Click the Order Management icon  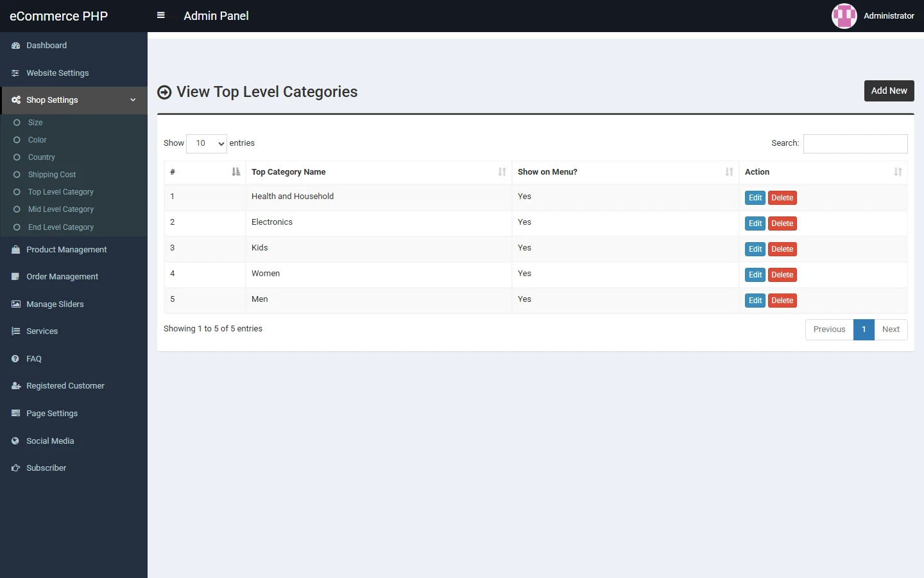(16, 277)
